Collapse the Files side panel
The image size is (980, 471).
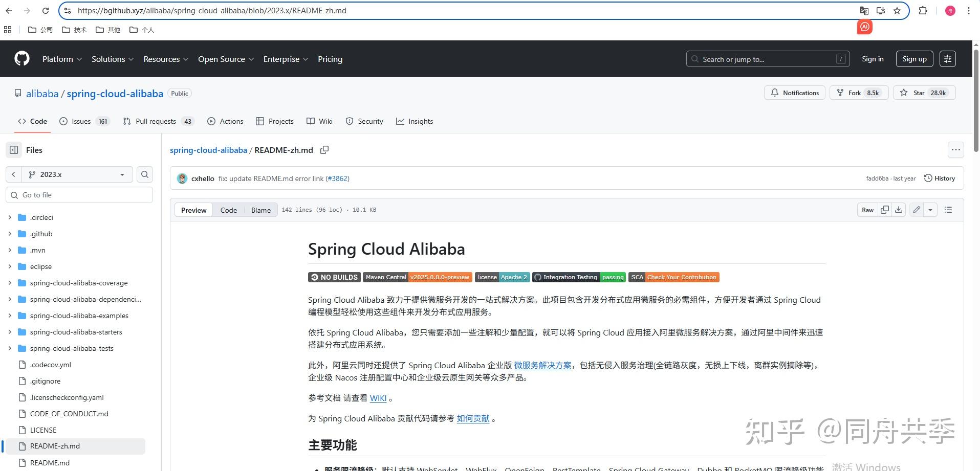click(14, 150)
